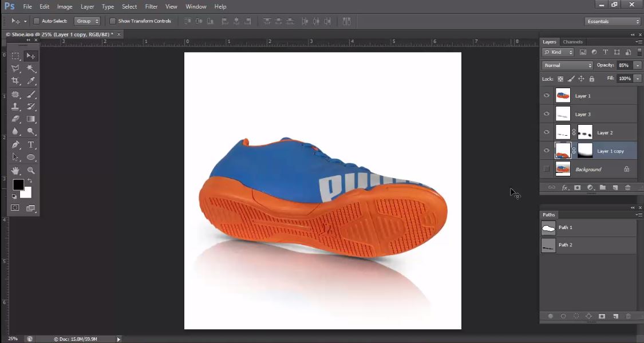Choose the Ellipse shape tool
The height and width of the screenshot is (343, 644).
[31, 157]
